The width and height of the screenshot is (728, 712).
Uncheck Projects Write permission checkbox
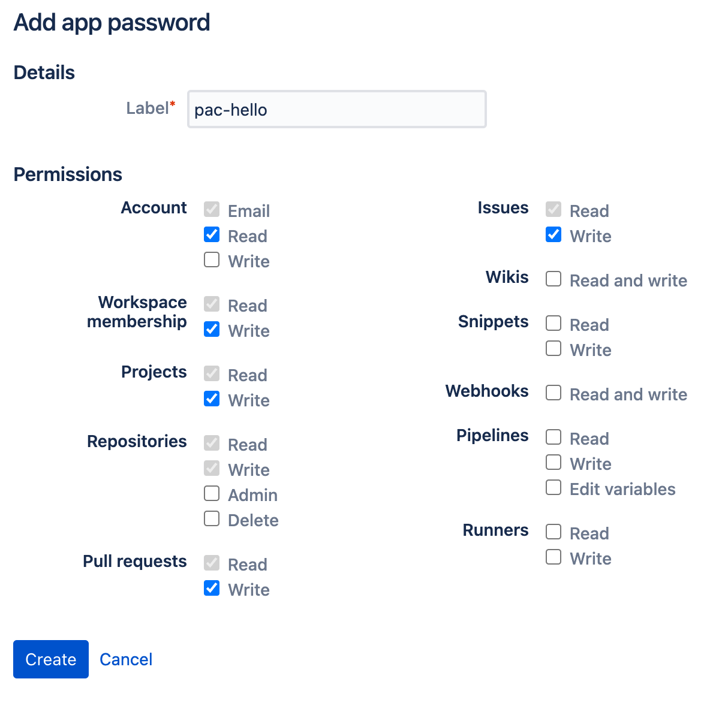pyautogui.click(x=212, y=399)
